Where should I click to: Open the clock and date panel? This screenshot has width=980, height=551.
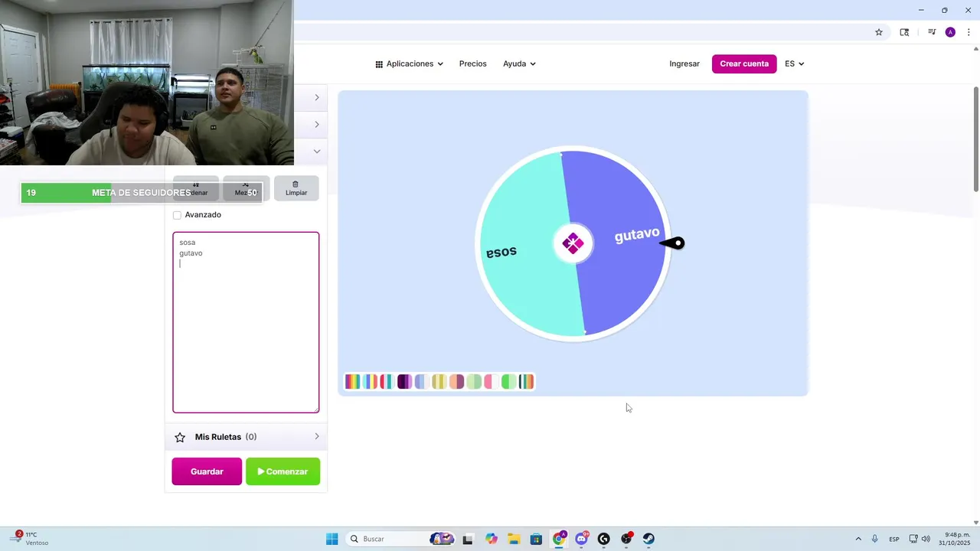pos(955,539)
